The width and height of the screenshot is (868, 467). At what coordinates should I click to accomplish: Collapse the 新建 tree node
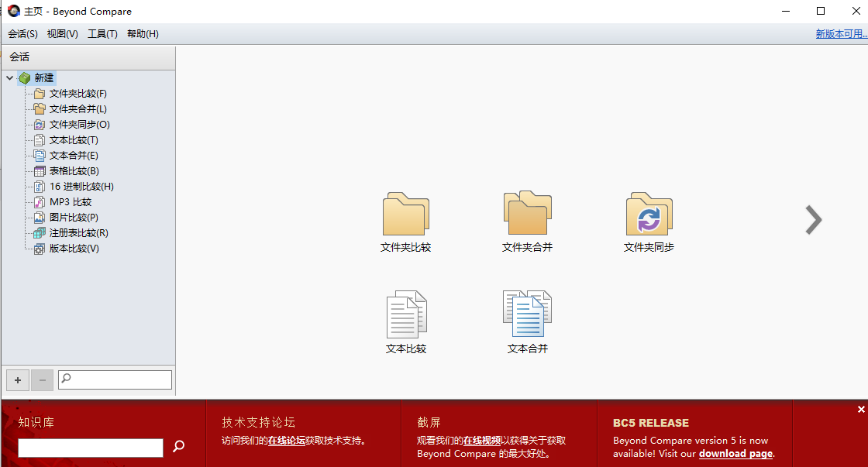9,78
